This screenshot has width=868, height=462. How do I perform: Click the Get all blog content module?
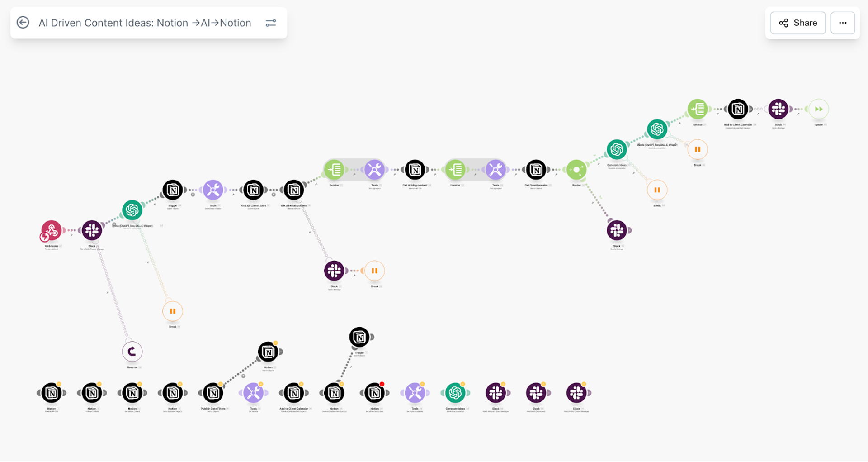click(415, 170)
